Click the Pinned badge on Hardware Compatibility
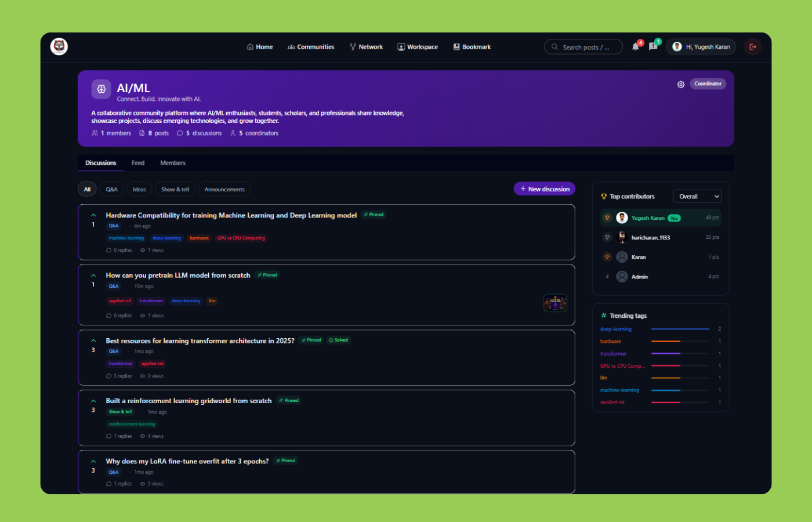Image resolution: width=812 pixels, height=522 pixels. click(374, 215)
